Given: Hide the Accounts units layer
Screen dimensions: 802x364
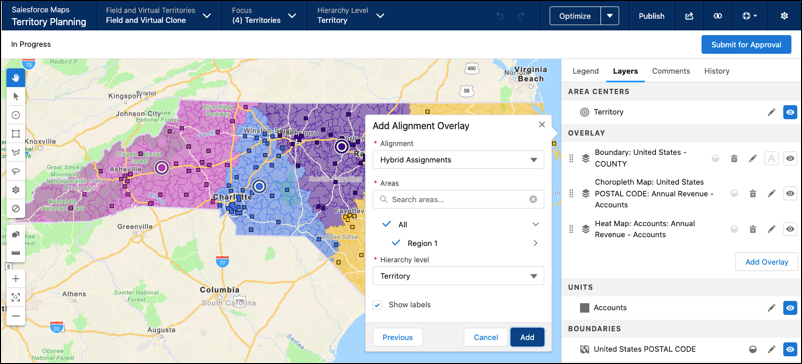Looking at the screenshot, I should click(790, 308).
